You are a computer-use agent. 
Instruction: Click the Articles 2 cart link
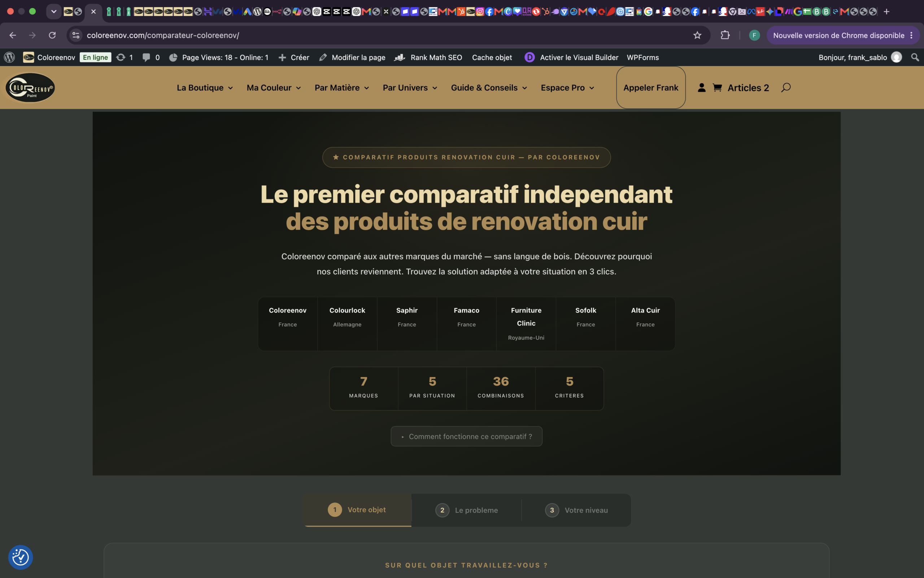[x=748, y=87]
